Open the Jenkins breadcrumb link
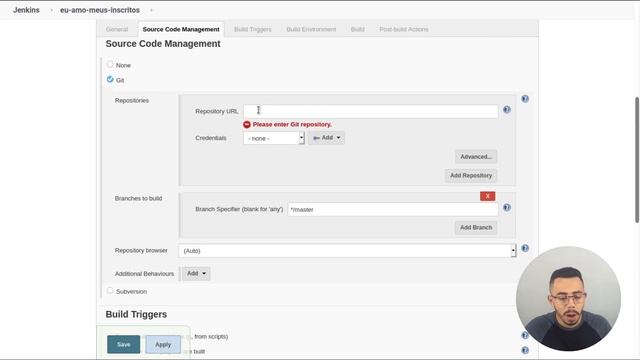This screenshot has width=640, height=360. pos(26,10)
